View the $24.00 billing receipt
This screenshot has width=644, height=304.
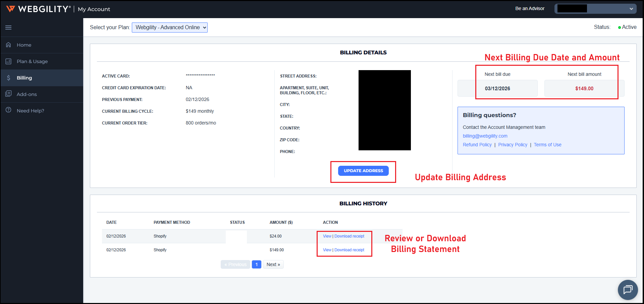tap(327, 236)
